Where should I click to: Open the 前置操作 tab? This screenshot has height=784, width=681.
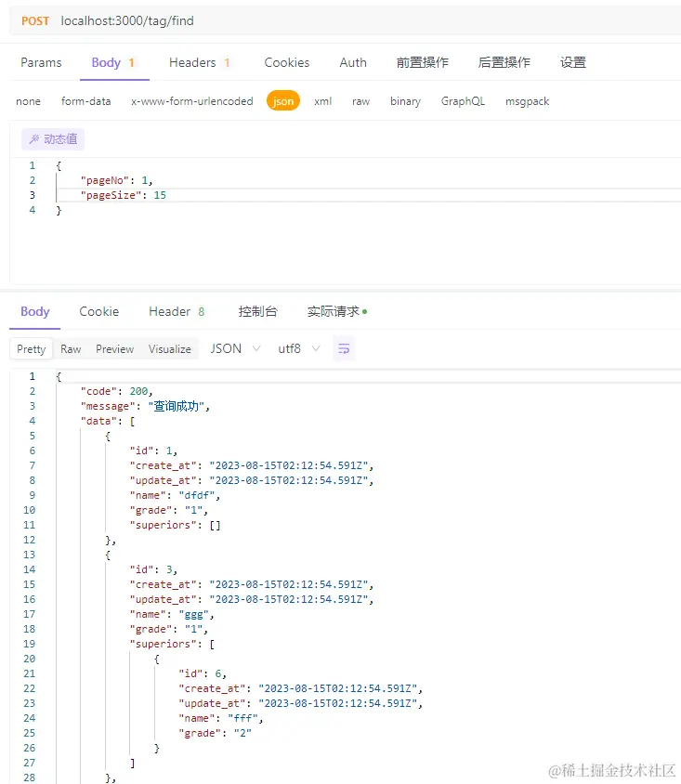[x=423, y=62]
